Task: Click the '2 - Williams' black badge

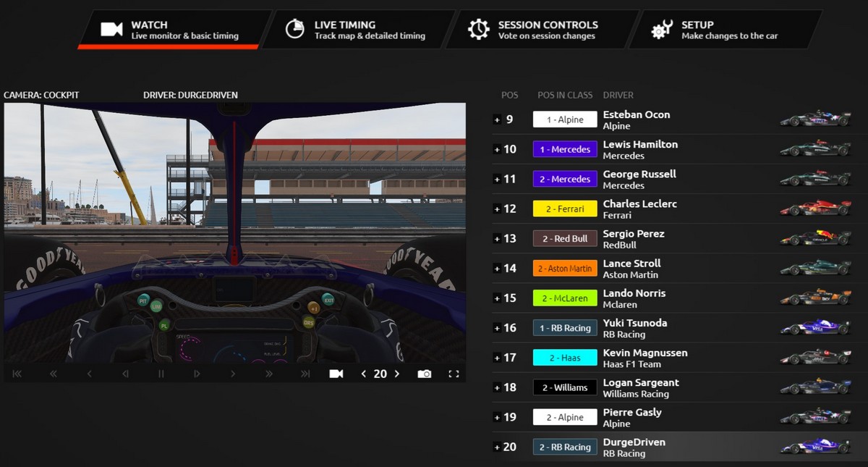Action: point(565,387)
